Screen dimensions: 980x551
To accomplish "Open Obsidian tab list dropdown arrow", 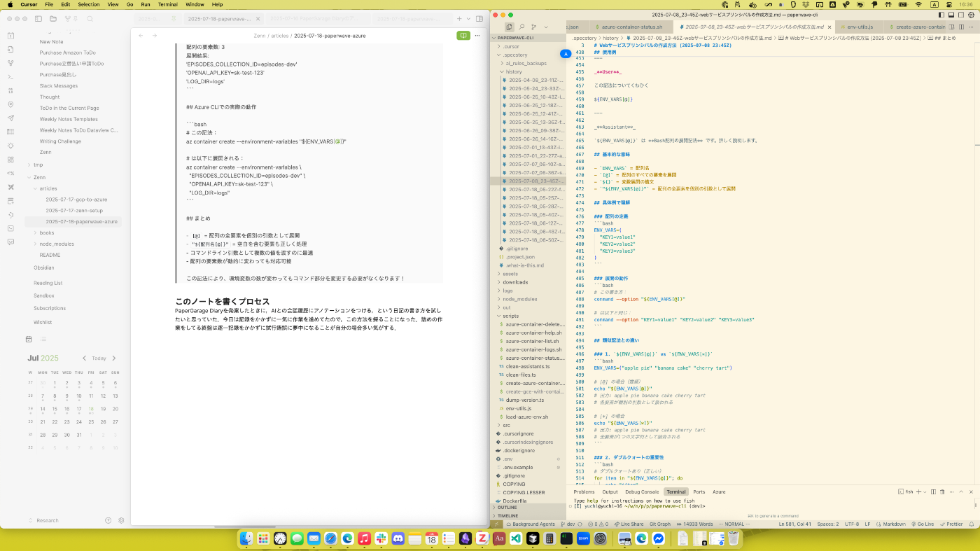I will 468,19.
